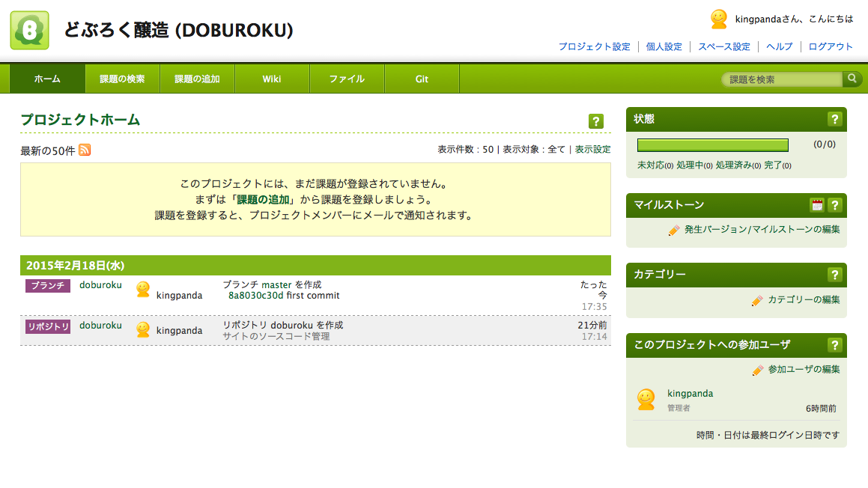Screen dimensions: 868x488
Task: Click the green DOBUROKU project logo
Action: pos(29,30)
